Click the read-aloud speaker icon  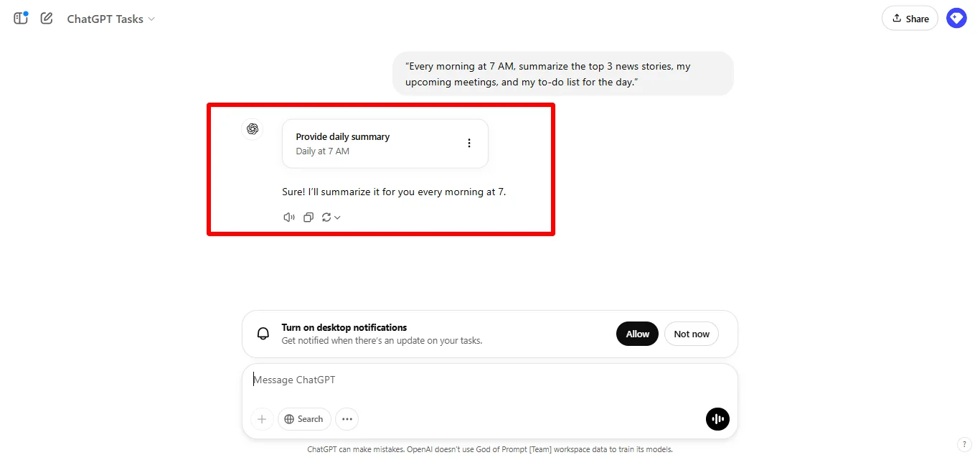288,217
